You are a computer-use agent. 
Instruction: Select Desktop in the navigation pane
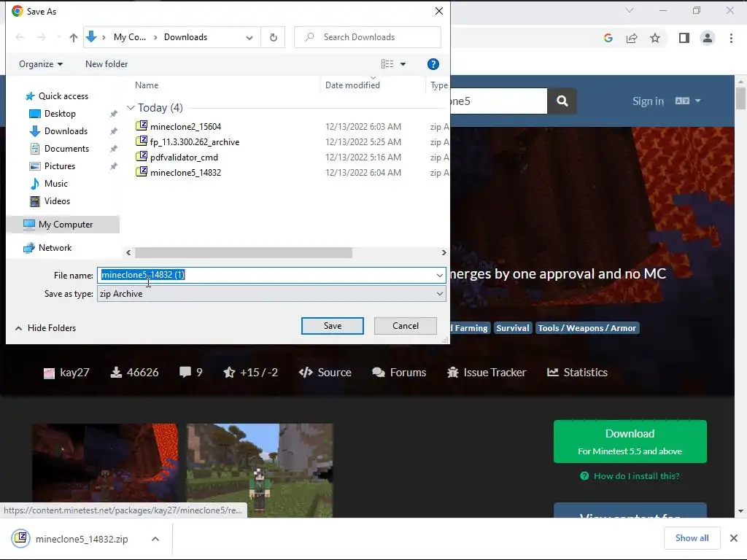60,114
